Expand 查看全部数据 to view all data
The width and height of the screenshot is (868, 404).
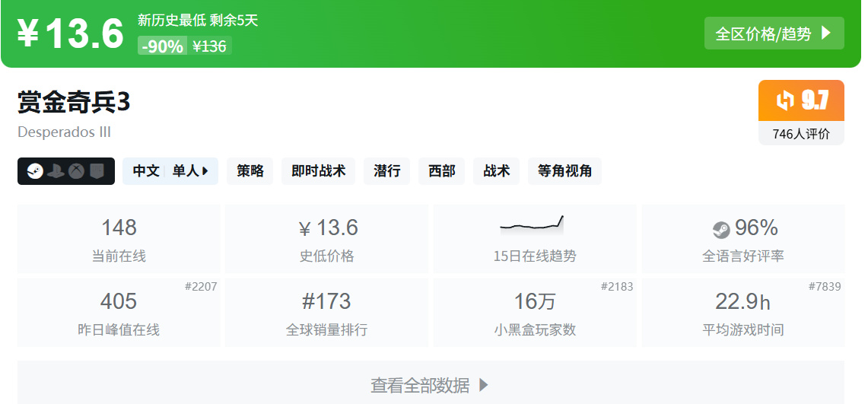(x=431, y=383)
